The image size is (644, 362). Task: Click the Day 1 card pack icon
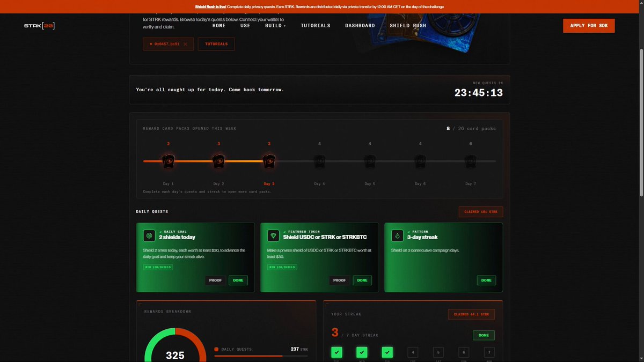pos(168,161)
